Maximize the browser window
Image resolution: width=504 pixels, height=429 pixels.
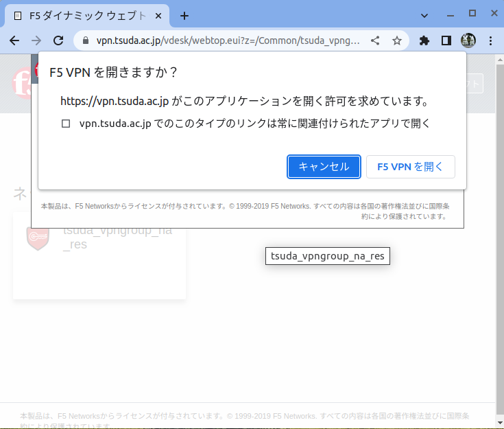tap(472, 14)
